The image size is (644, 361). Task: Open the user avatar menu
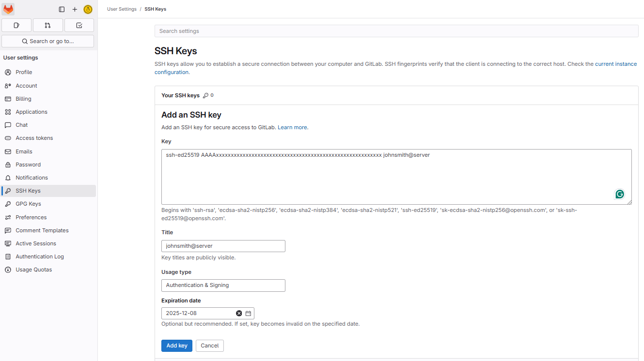click(88, 9)
